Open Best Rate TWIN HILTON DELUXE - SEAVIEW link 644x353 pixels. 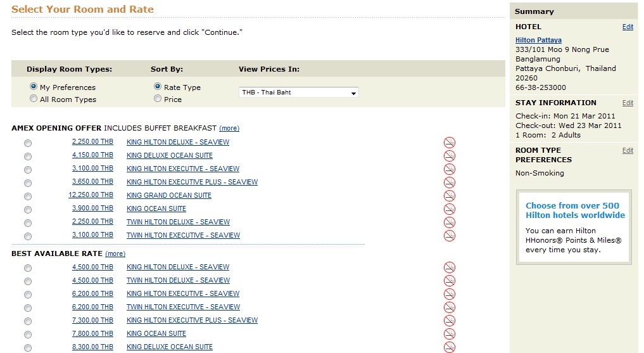[178, 280]
